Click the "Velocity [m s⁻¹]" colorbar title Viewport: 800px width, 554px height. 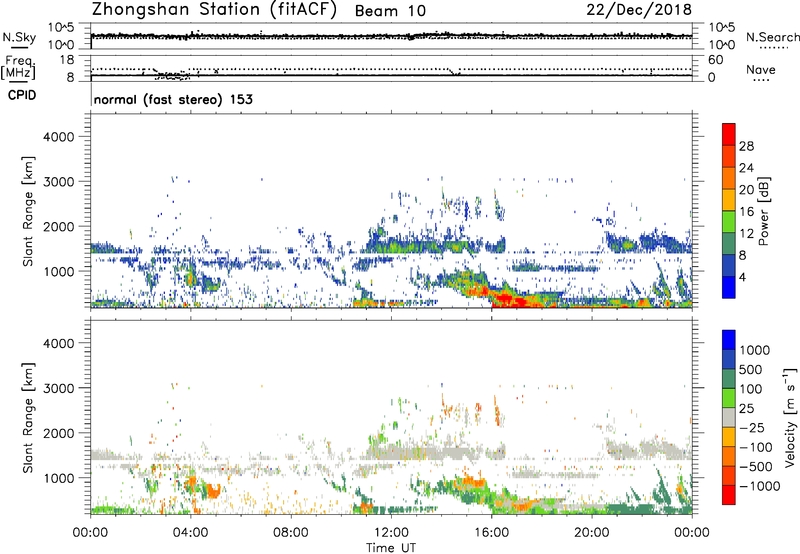pos(790,417)
